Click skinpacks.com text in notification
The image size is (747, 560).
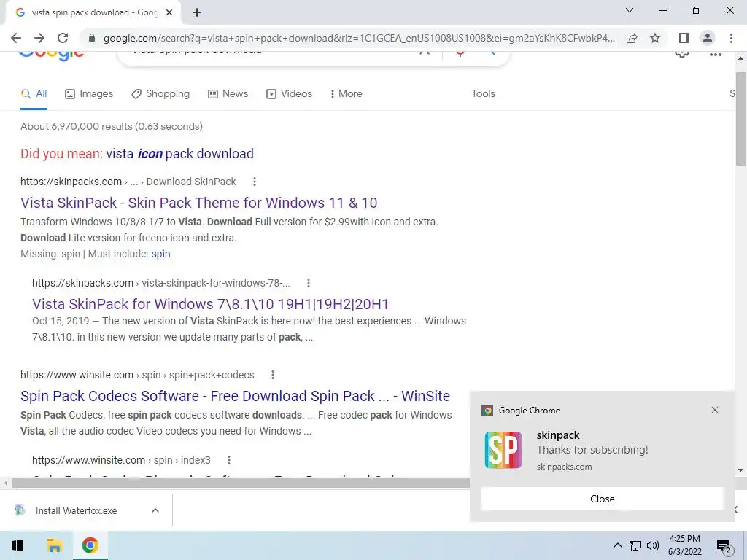[x=564, y=467]
